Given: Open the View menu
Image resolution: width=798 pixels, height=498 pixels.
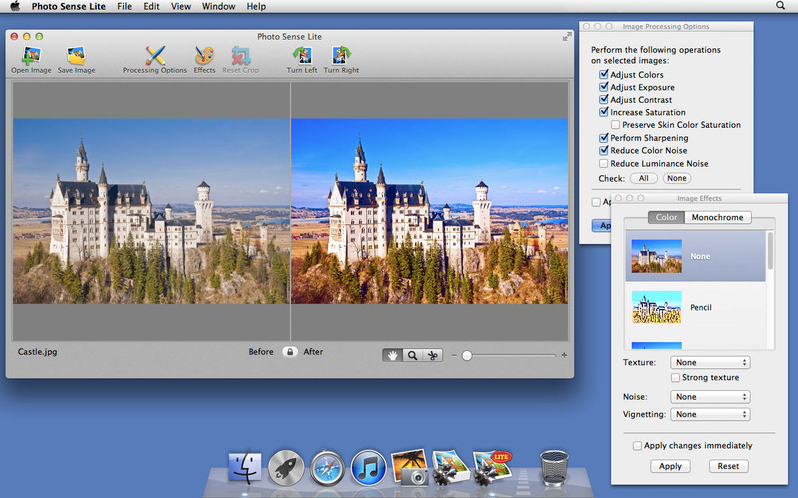Looking at the screenshot, I should pyautogui.click(x=181, y=6).
